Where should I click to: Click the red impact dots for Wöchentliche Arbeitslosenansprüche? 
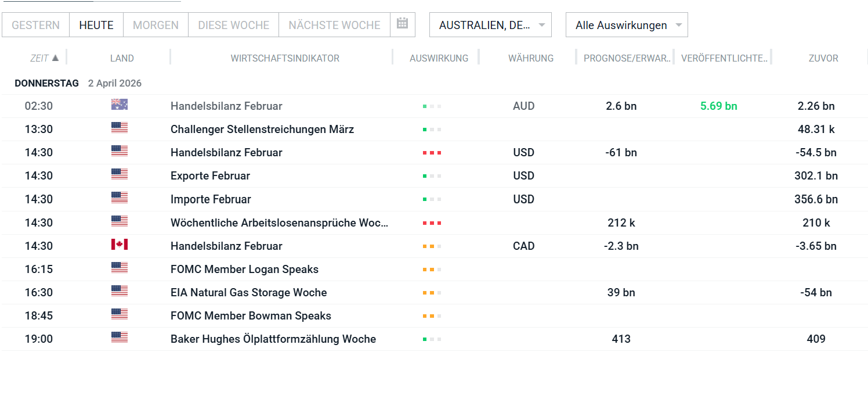[x=432, y=221]
